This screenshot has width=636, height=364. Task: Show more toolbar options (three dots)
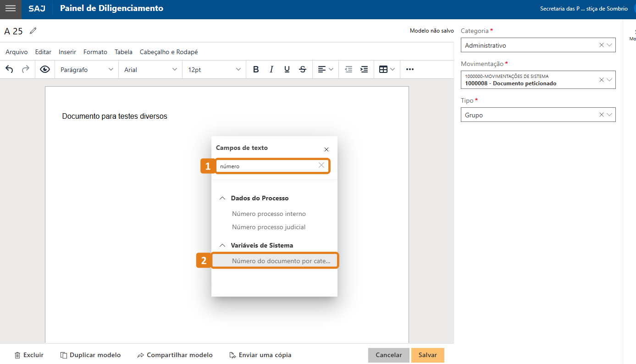tap(410, 69)
